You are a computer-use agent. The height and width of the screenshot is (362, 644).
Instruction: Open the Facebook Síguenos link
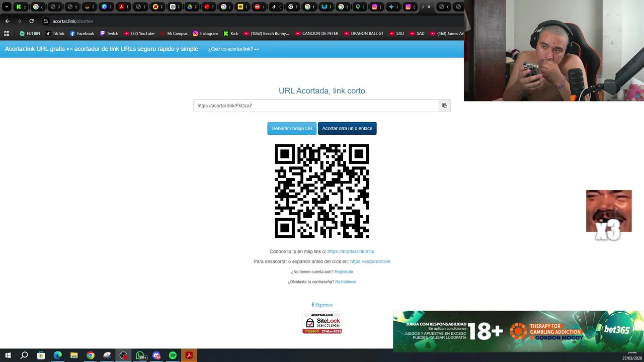(x=322, y=305)
